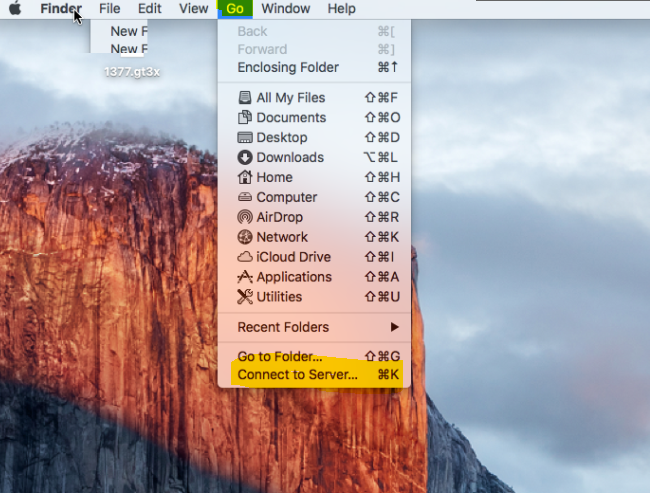652x494 pixels.
Task: Select Enclosing Folder menu item
Action: (314, 67)
